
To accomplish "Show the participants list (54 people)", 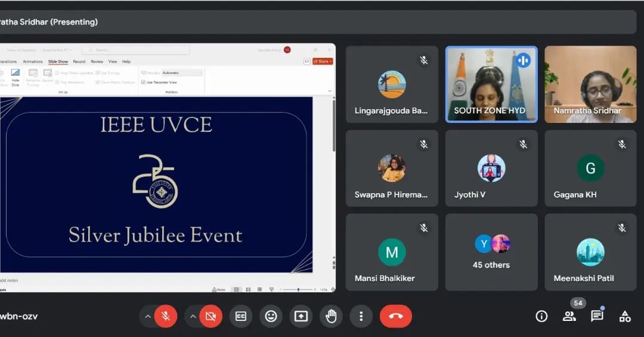I will point(569,316).
